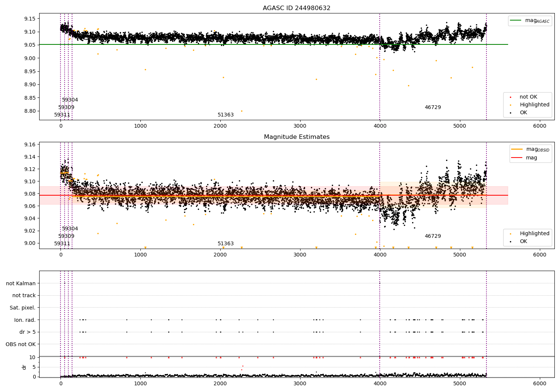Click the 9.16 y-axis tick label
Image resolution: width=560 pixels, height=392 pixels.
(x=29, y=144)
